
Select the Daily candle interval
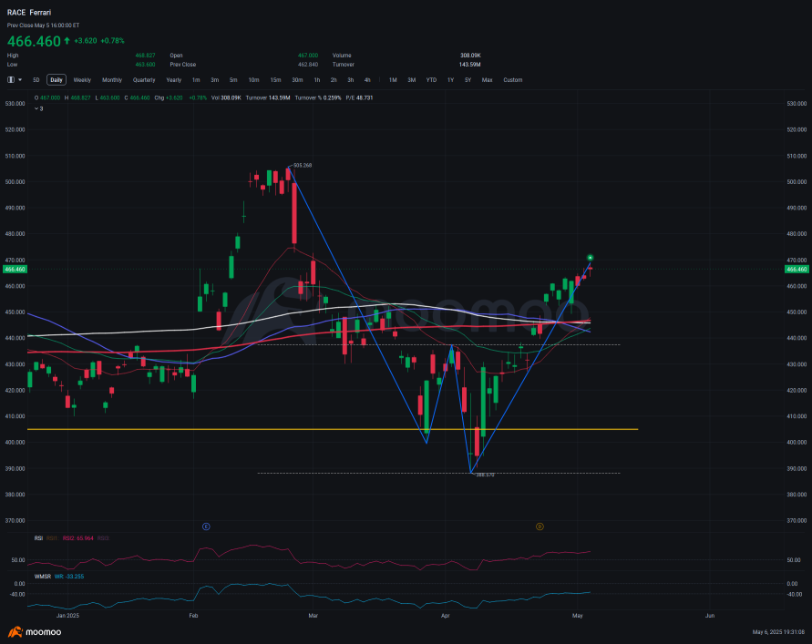coord(57,80)
